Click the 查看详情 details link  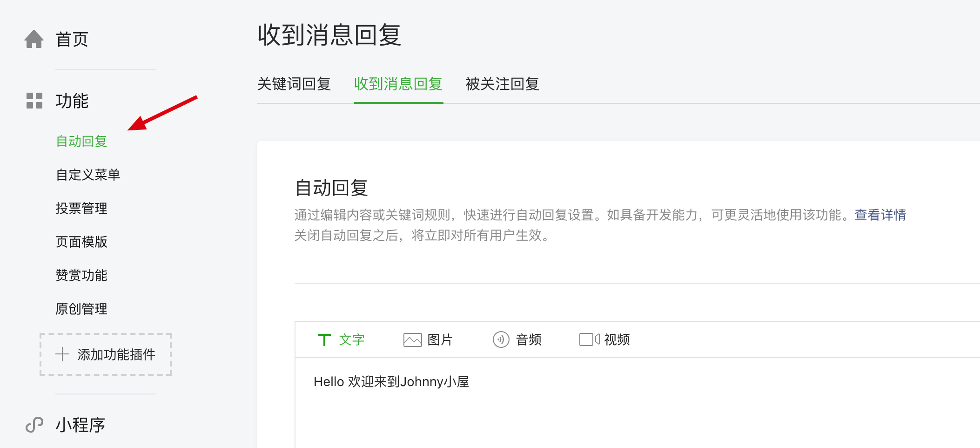click(880, 215)
